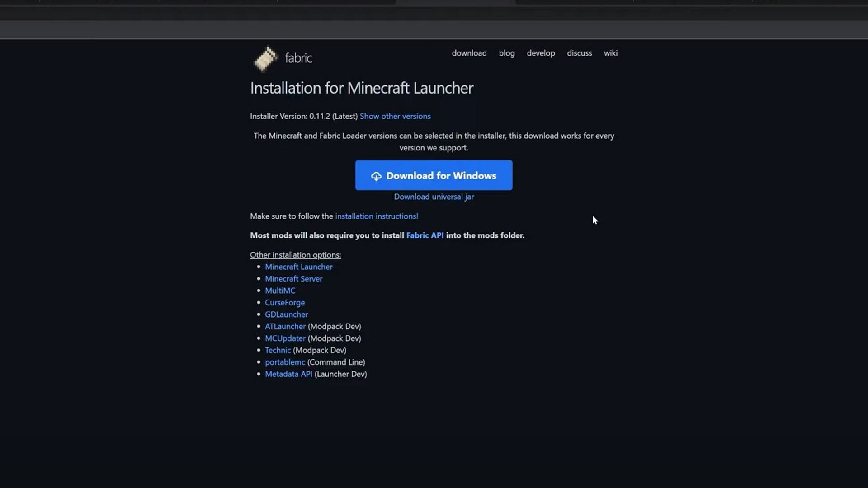Click the GDLauncher install link

pyautogui.click(x=287, y=314)
